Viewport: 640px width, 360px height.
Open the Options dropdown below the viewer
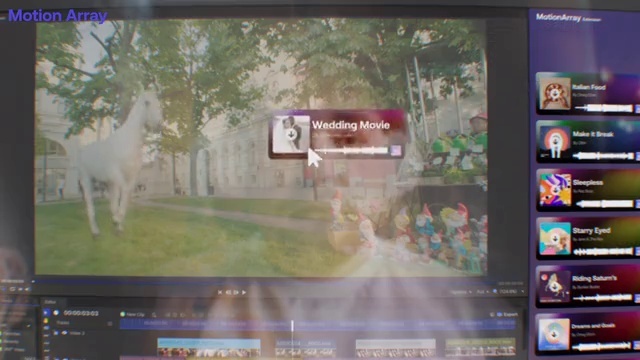(461, 292)
